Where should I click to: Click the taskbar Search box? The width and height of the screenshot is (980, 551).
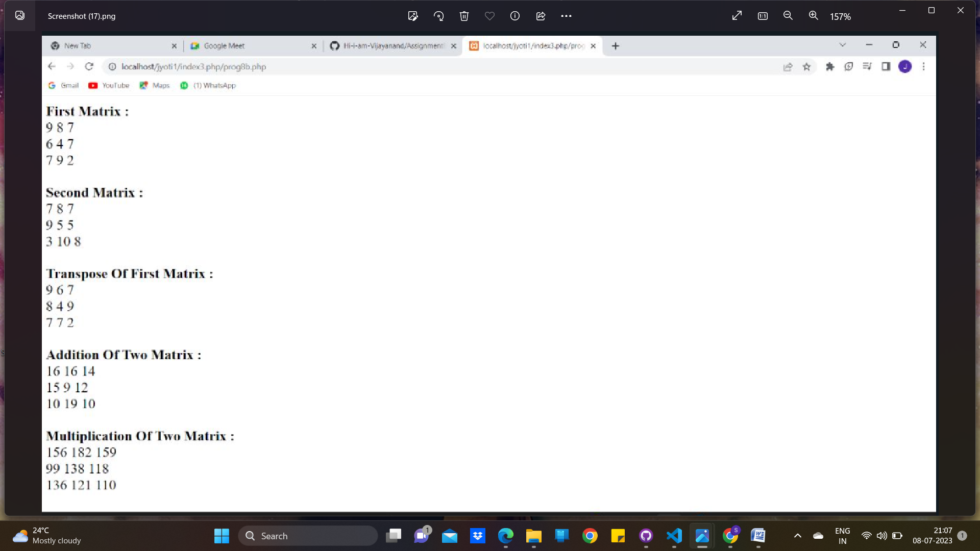308,536
